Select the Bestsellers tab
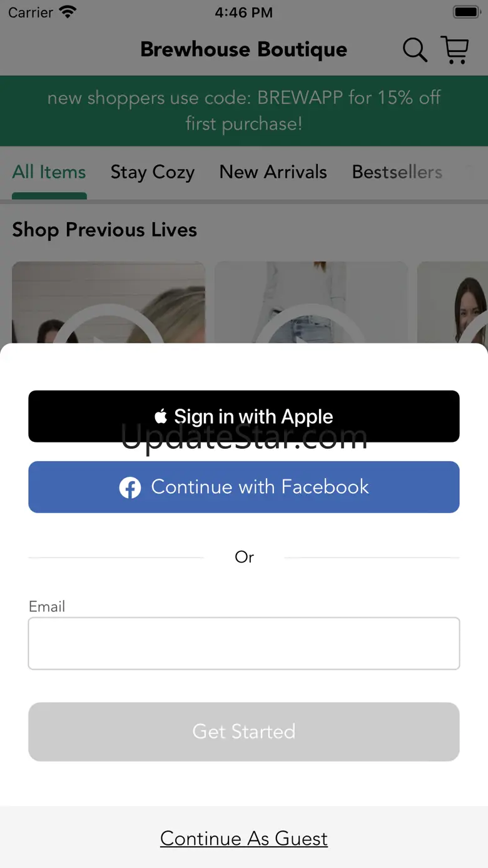The height and width of the screenshot is (868, 488). [397, 172]
